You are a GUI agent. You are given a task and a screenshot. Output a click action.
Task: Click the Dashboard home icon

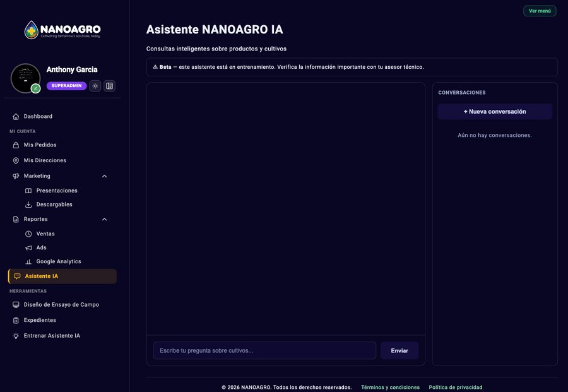click(x=16, y=117)
